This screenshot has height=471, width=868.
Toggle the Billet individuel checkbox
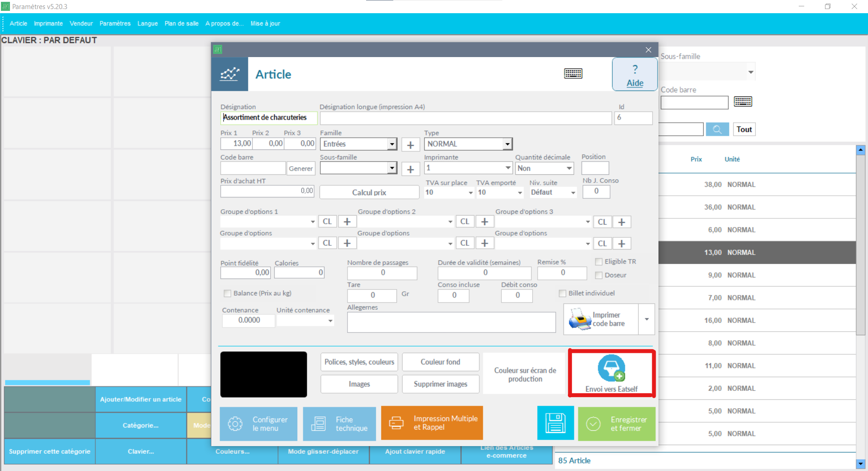(563, 293)
